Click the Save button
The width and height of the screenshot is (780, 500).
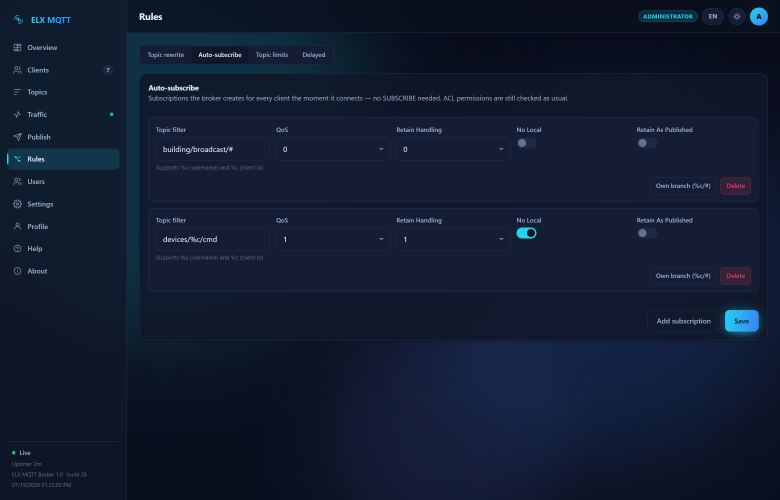click(x=741, y=321)
